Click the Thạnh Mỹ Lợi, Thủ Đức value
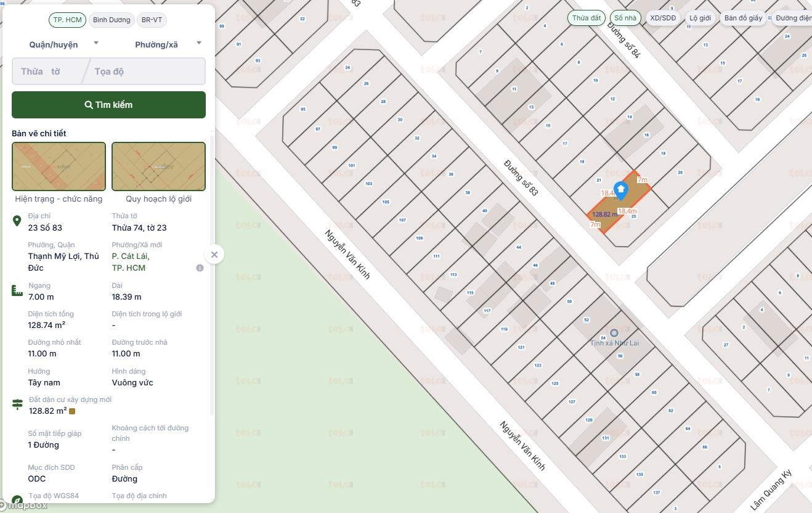Screen dimensions: 812x513 pos(63,262)
